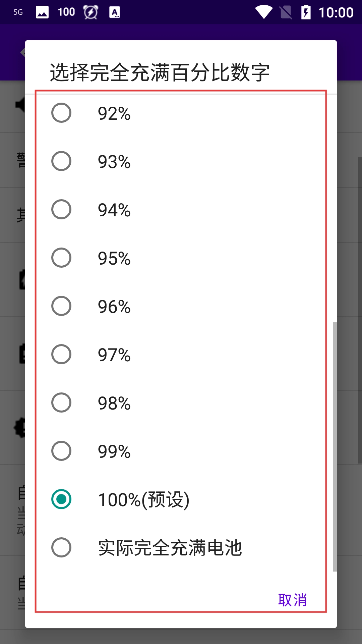This screenshot has width=362, height=644.
Task: Tap the battery alarm clock status icon
Action: coord(90,12)
